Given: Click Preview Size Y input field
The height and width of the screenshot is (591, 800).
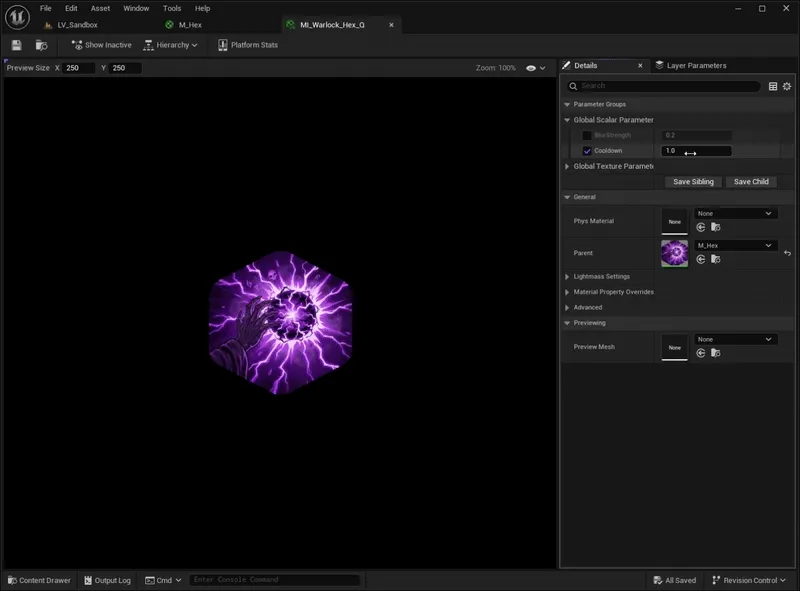Looking at the screenshot, I should [x=124, y=68].
